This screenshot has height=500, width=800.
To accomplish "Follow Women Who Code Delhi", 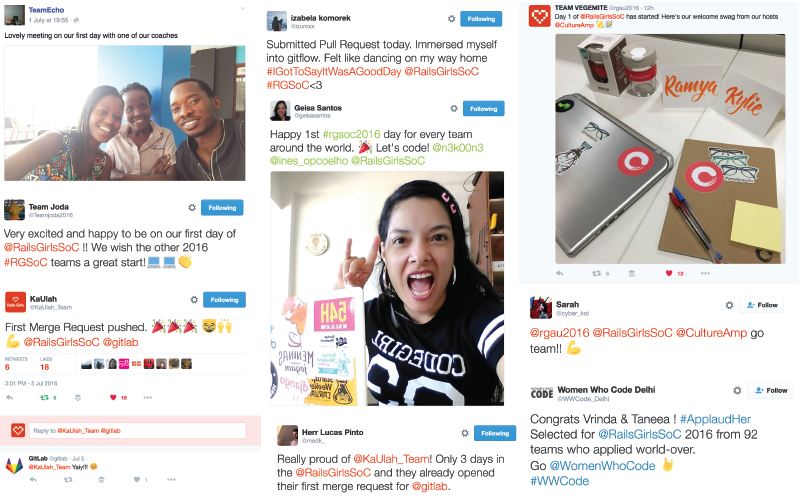I will (x=771, y=390).
